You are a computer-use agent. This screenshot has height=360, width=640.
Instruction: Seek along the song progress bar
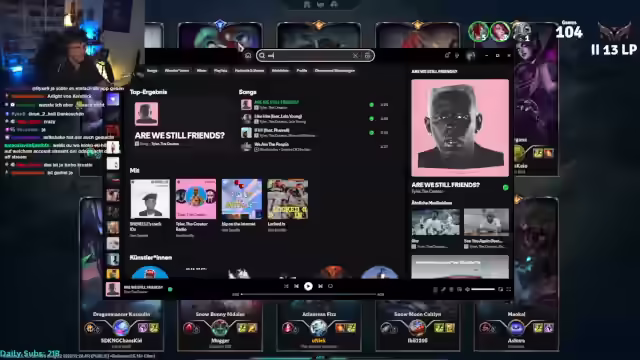pos(308,294)
